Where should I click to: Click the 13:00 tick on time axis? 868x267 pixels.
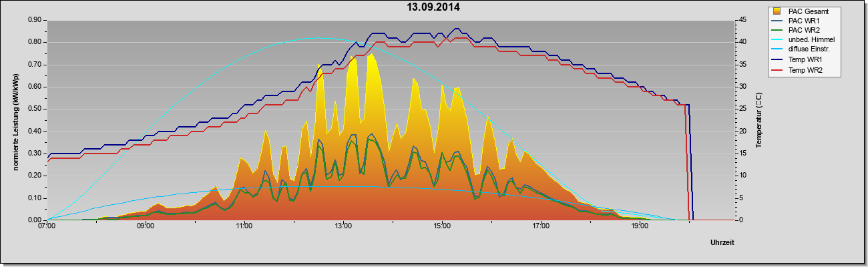[343, 227]
